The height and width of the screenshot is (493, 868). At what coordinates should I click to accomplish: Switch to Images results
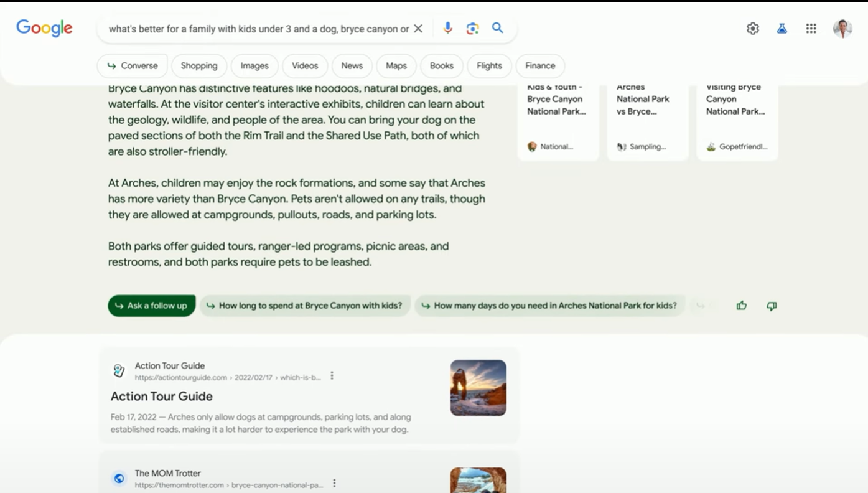click(254, 66)
